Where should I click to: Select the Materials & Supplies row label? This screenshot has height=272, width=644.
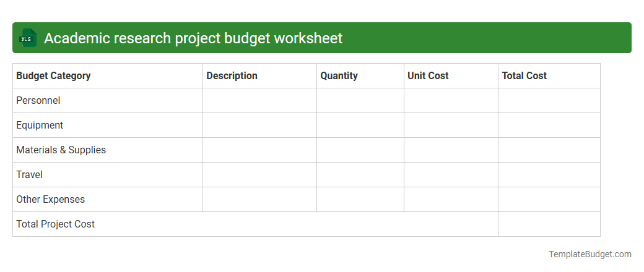(x=61, y=150)
